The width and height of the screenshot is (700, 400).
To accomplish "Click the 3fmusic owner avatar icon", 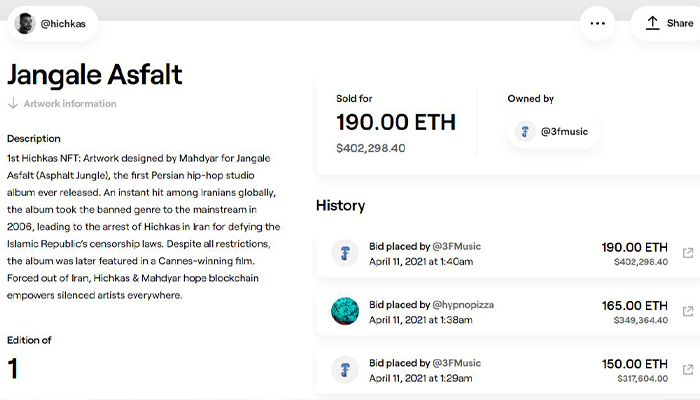I will point(525,131).
